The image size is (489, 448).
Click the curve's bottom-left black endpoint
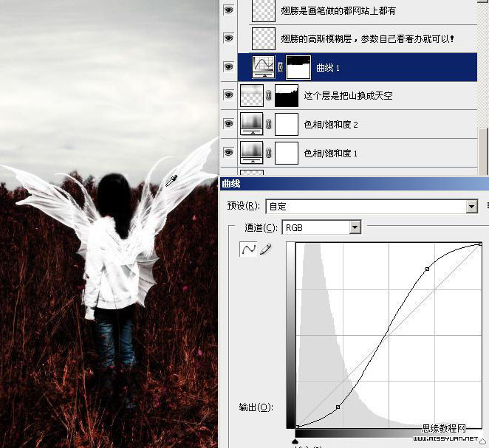[298, 426]
